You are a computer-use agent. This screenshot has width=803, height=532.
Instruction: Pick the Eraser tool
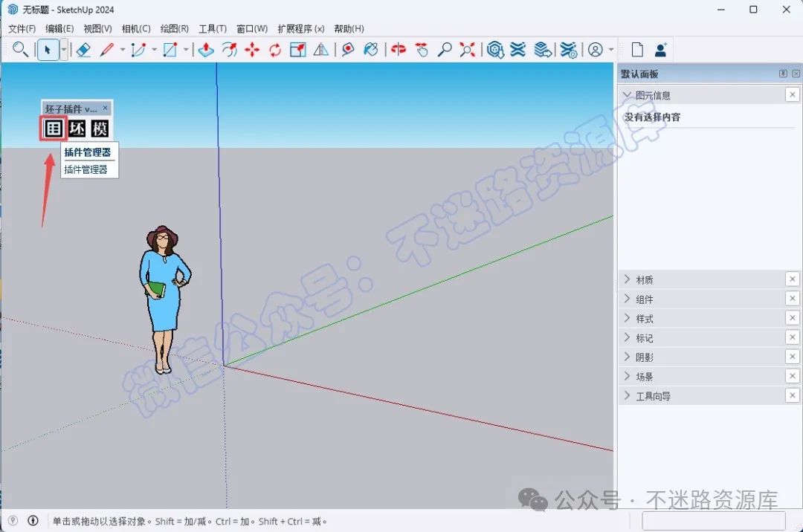[83, 50]
